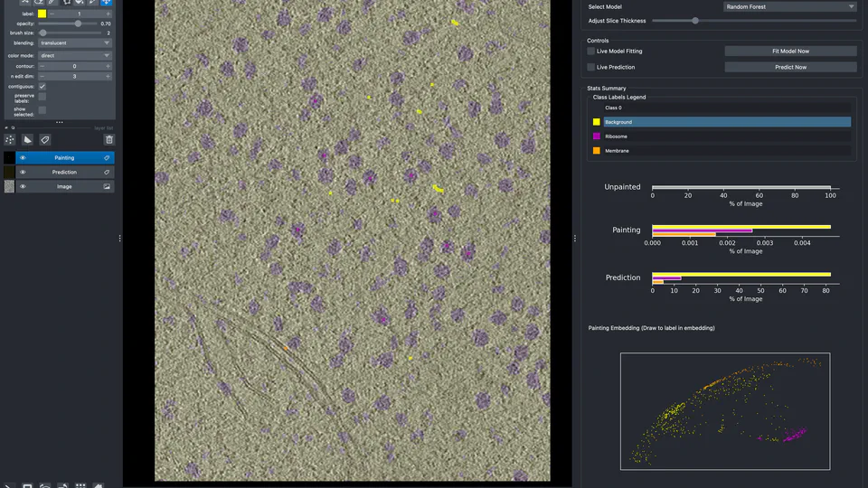Enable the show selected checkbox
This screenshot has height=488, width=868.
(x=42, y=110)
